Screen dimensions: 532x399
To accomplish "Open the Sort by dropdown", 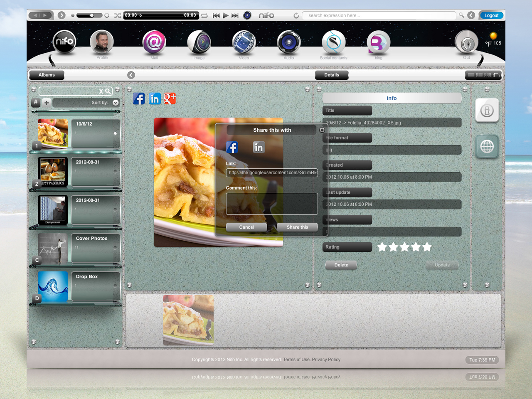I will click(116, 103).
